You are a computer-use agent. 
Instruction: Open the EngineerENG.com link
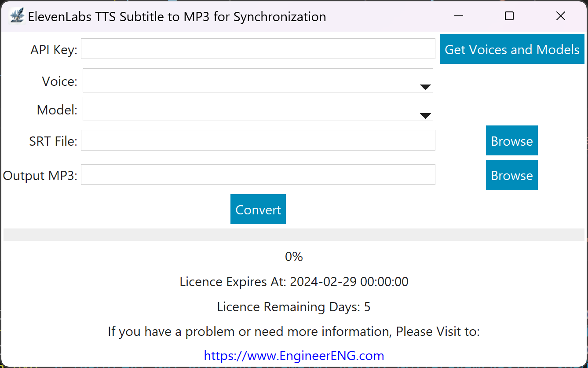(294, 356)
